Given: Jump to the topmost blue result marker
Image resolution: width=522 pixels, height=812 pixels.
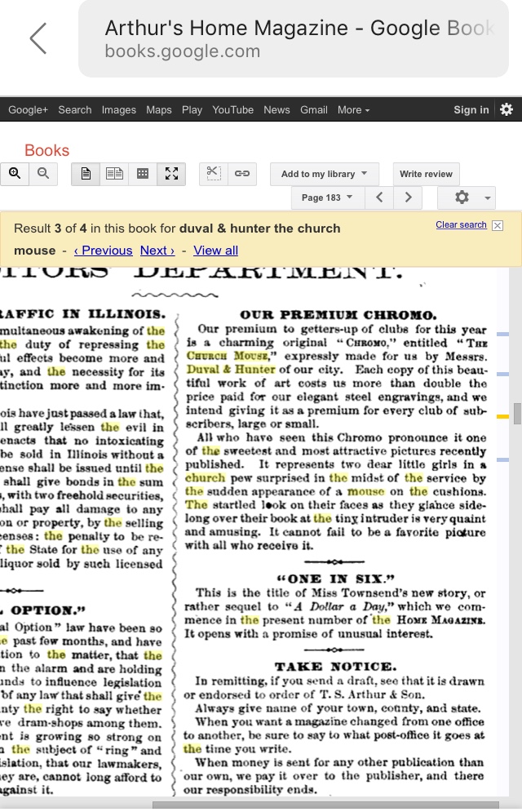Looking at the screenshot, I should [503, 334].
